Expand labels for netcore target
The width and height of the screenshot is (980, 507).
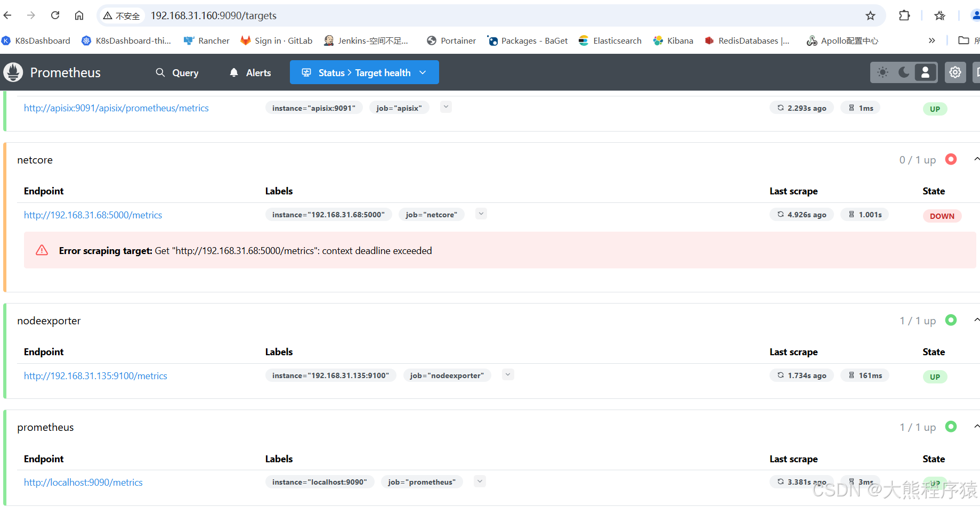pyautogui.click(x=481, y=214)
